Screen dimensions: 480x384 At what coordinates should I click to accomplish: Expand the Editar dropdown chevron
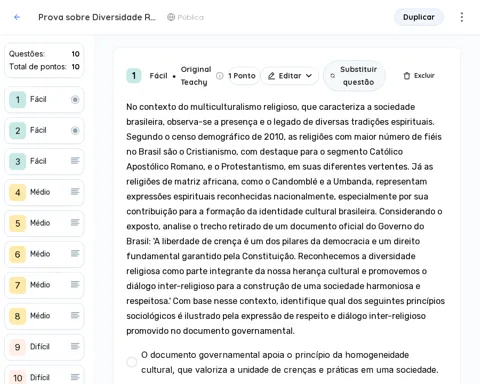[x=309, y=76]
